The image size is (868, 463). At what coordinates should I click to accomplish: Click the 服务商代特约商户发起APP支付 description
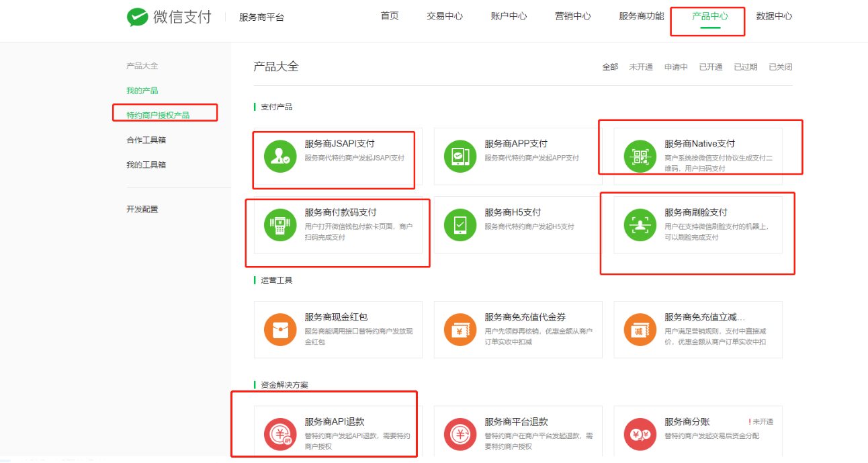click(531, 158)
